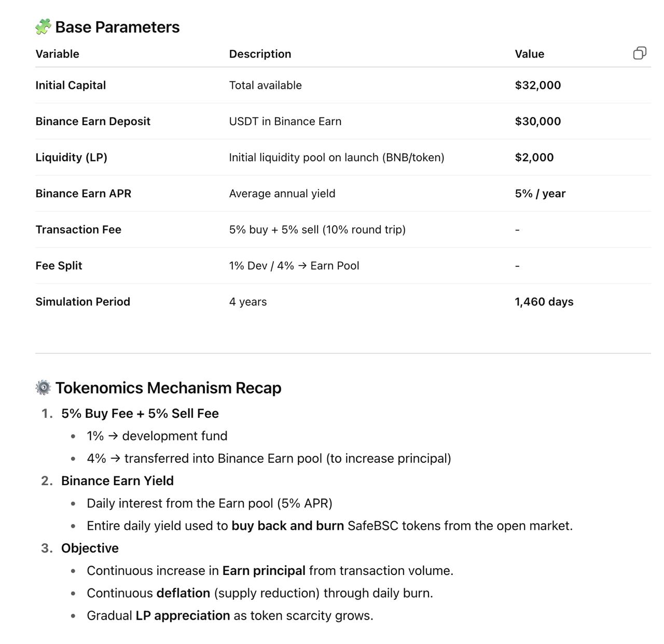Click the Variable column header
The image size is (664, 644).
(57, 54)
